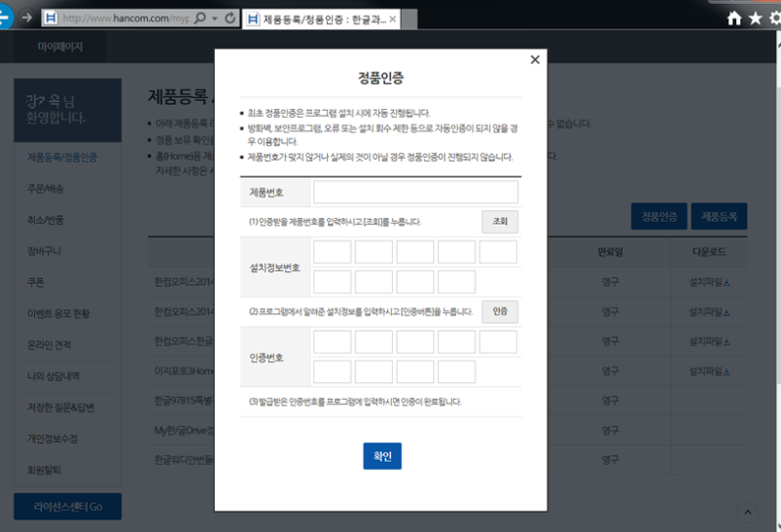
Task: Click first 설치정보번호 box in second row
Action: [333, 281]
